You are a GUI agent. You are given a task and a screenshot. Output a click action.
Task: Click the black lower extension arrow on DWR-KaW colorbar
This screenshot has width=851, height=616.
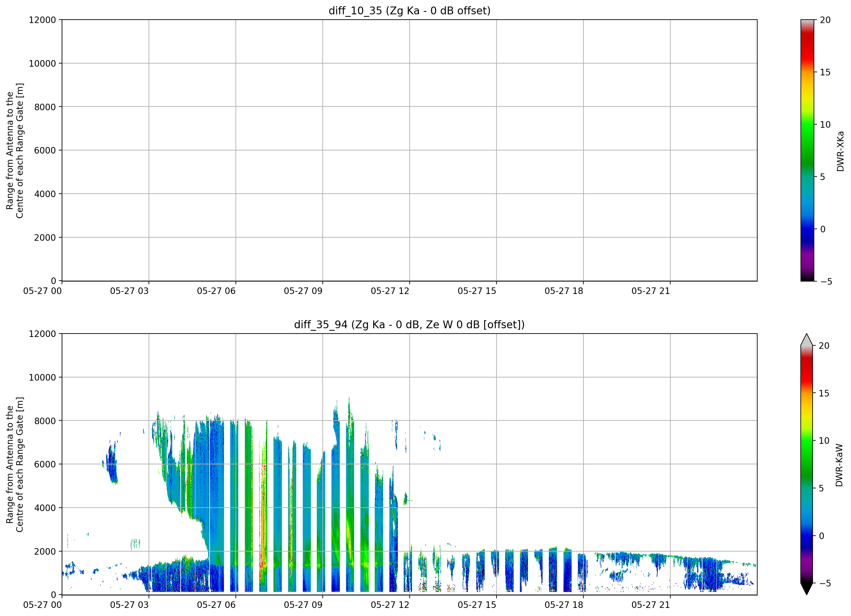(x=807, y=589)
